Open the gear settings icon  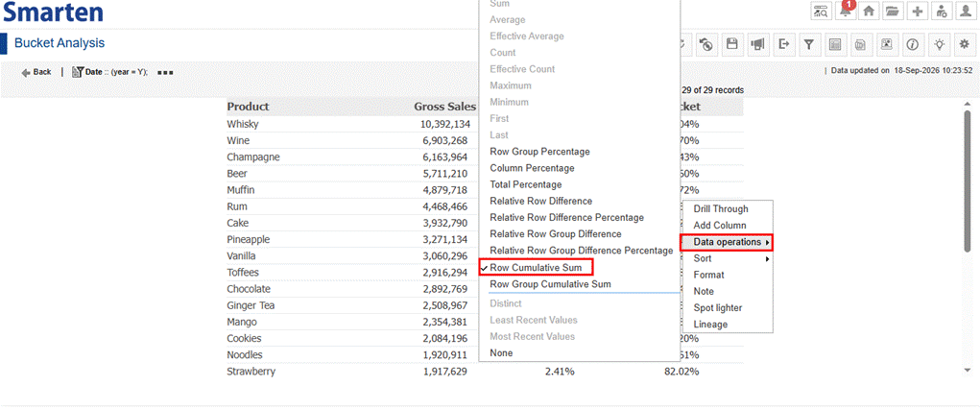click(x=964, y=44)
